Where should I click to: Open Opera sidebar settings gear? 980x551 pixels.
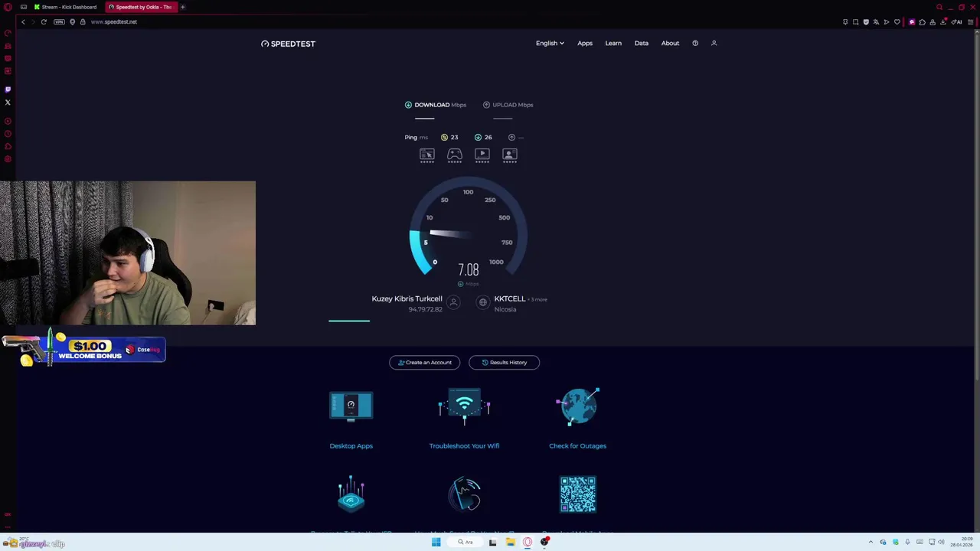click(x=8, y=159)
